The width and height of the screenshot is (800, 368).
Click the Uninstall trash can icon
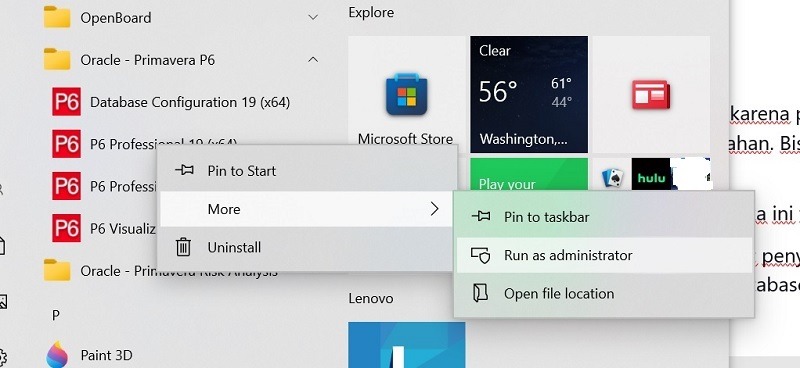coord(183,248)
